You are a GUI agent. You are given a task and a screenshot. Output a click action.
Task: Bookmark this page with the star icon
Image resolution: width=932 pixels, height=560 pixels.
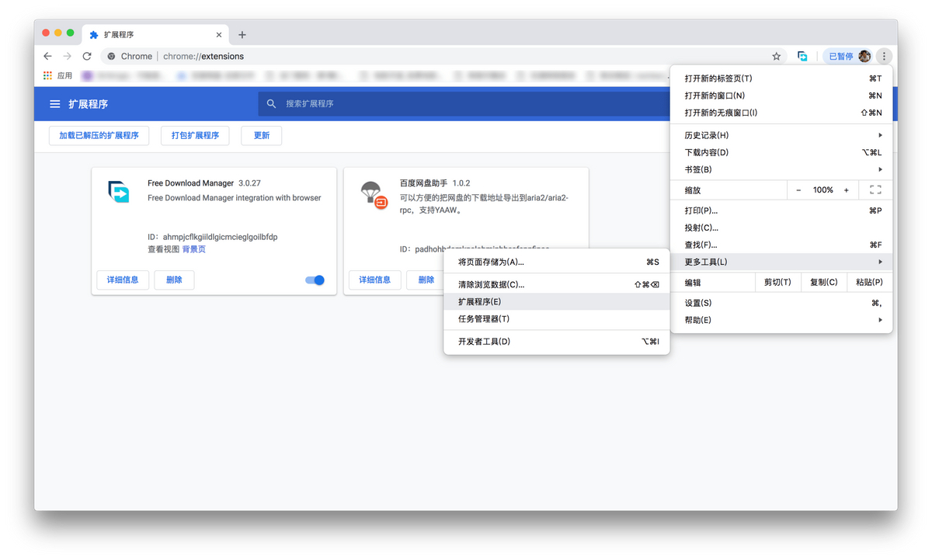pyautogui.click(x=776, y=56)
